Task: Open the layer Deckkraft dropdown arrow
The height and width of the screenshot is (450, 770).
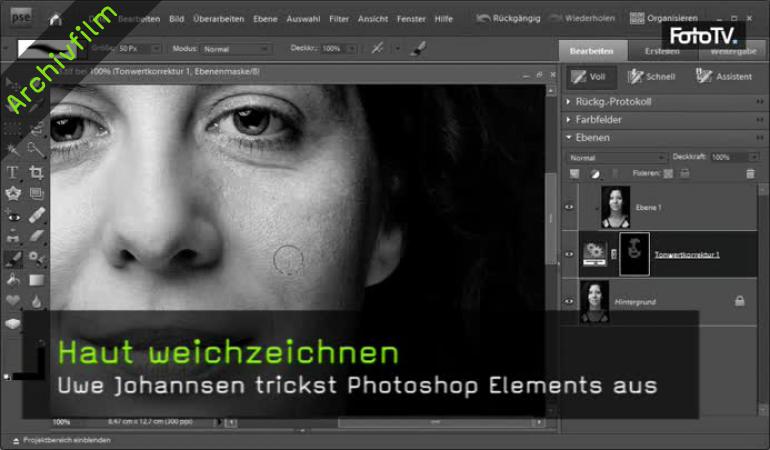Action: 754,157
